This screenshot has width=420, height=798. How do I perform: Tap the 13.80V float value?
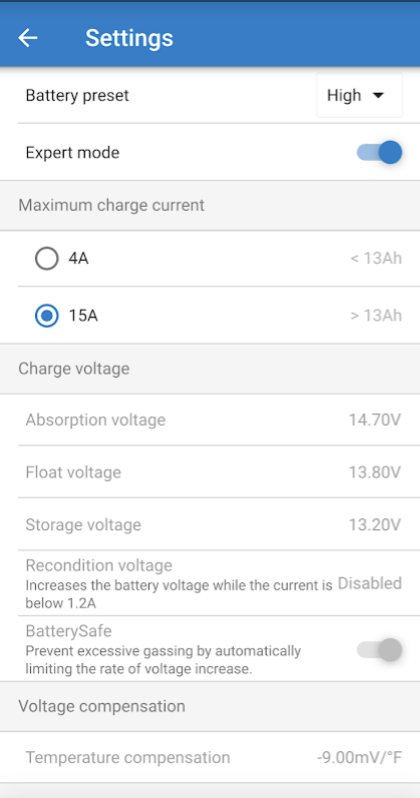[x=375, y=472]
